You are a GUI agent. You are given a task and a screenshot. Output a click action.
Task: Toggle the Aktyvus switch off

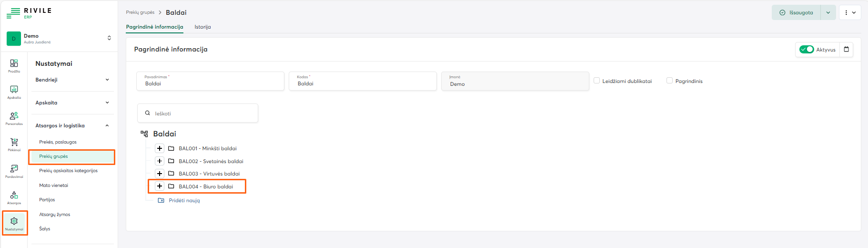[x=807, y=50]
